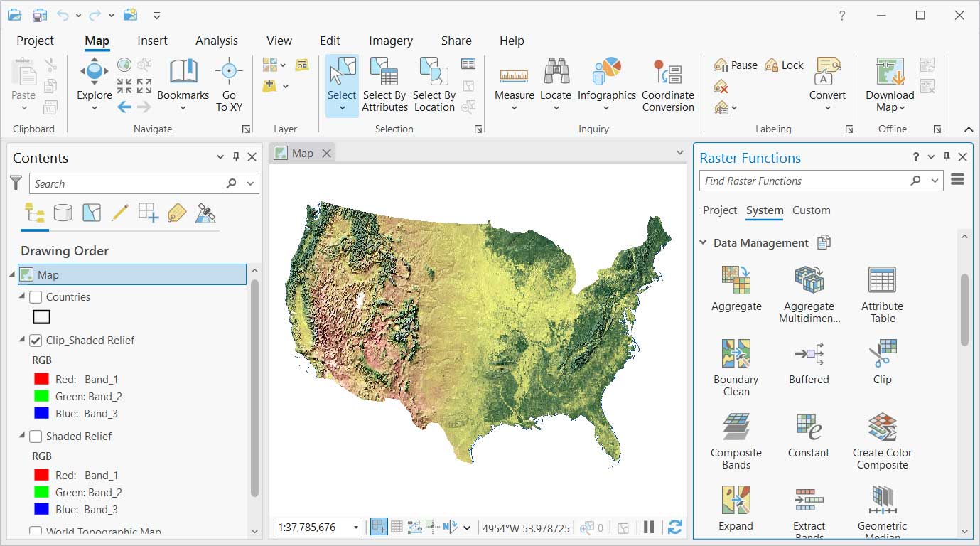The height and width of the screenshot is (546, 980).
Task: Launch Coordinate Conversion
Action: click(668, 85)
